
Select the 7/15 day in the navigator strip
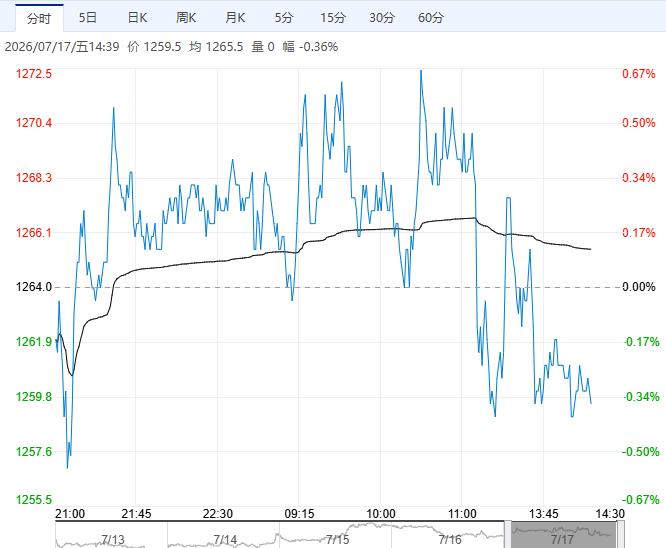pyautogui.click(x=336, y=535)
